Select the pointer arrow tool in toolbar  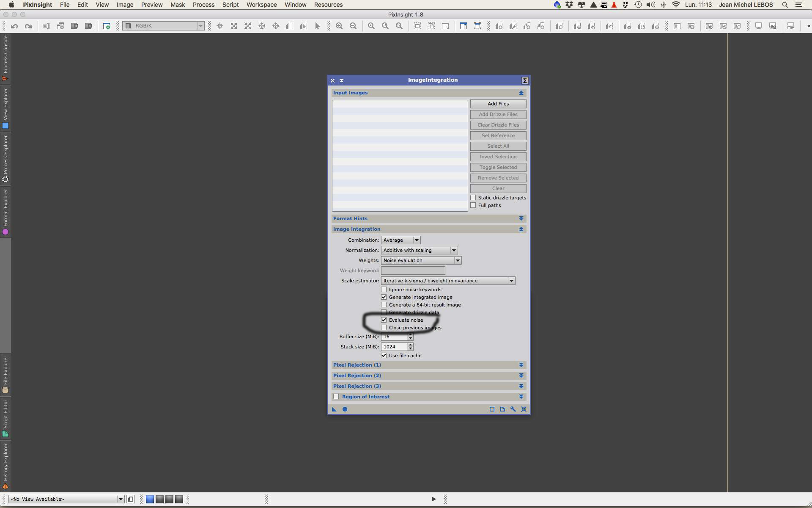(x=318, y=26)
